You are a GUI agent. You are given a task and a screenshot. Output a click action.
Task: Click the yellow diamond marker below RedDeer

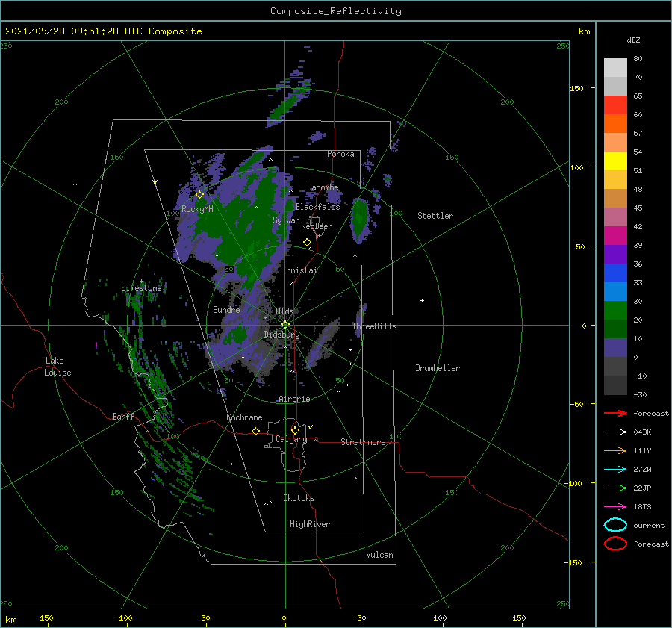pyautogui.click(x=308, y=243)
